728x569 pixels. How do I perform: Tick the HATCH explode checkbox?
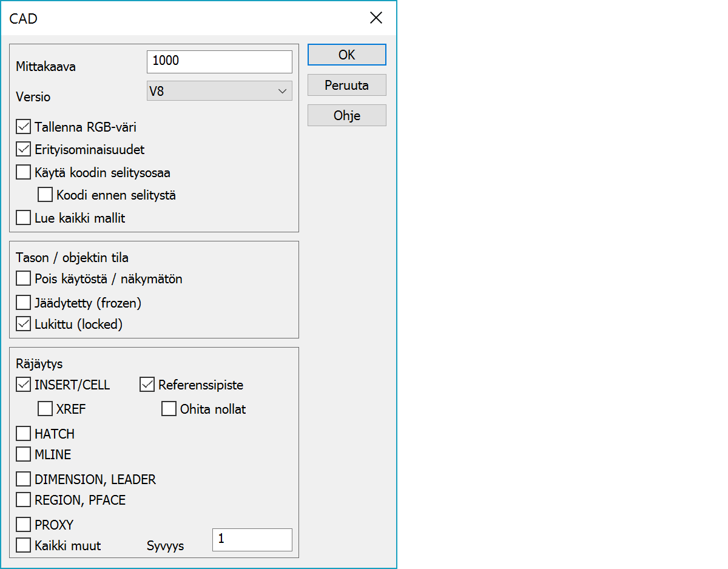pos(24,434)
